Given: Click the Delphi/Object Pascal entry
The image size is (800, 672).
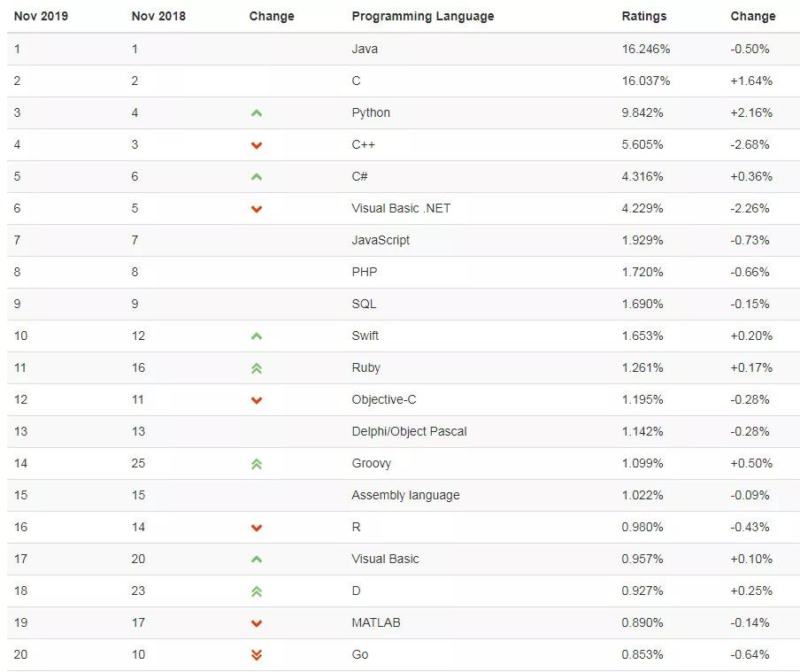Looking at the screenshot, I should pyautogui.click(x=409, y=431).
